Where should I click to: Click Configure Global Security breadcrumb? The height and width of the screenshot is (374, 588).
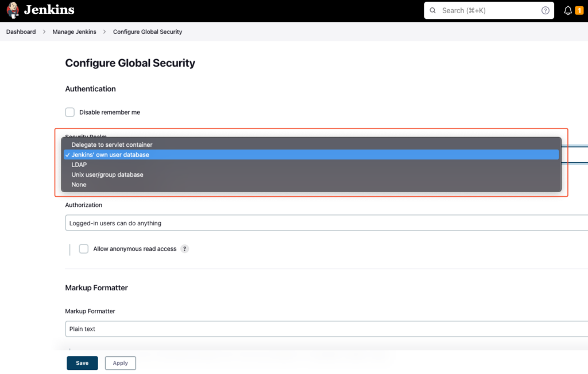(148, 32)
